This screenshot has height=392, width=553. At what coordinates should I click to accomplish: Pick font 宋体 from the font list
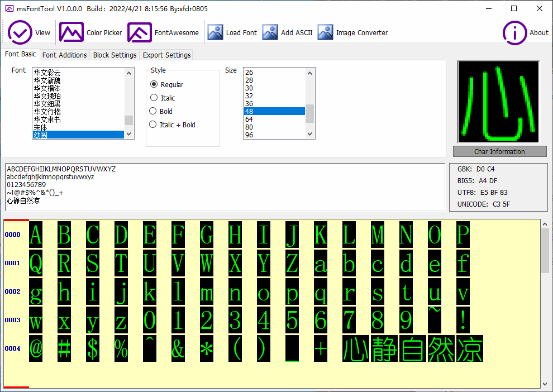(78, 127)
